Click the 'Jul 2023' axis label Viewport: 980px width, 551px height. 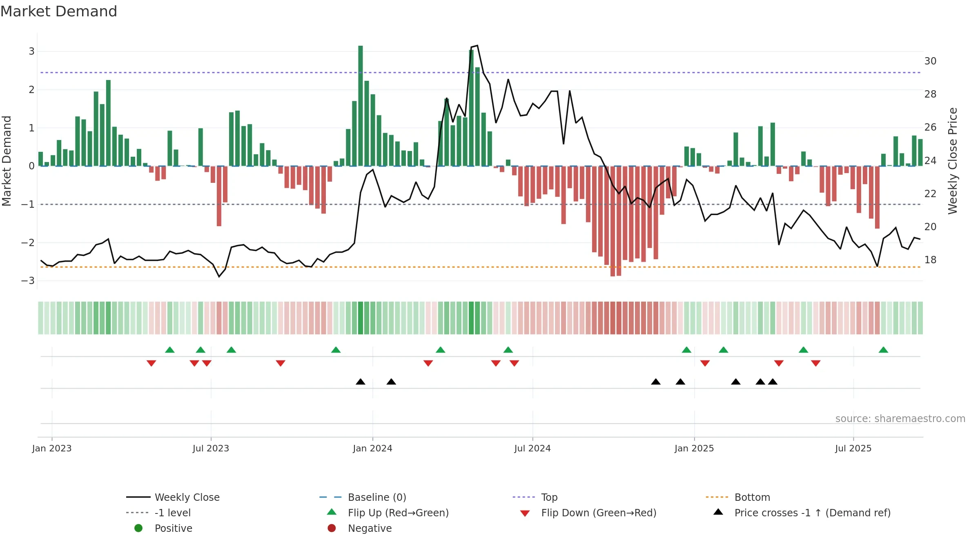coord(211,448)
